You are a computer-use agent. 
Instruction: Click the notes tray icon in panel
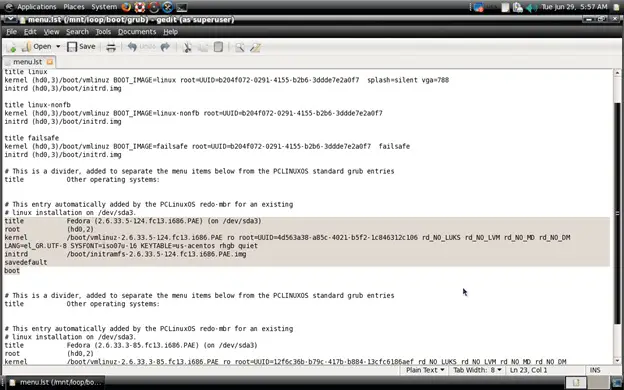pyautogui.click(x=505, y=7)
